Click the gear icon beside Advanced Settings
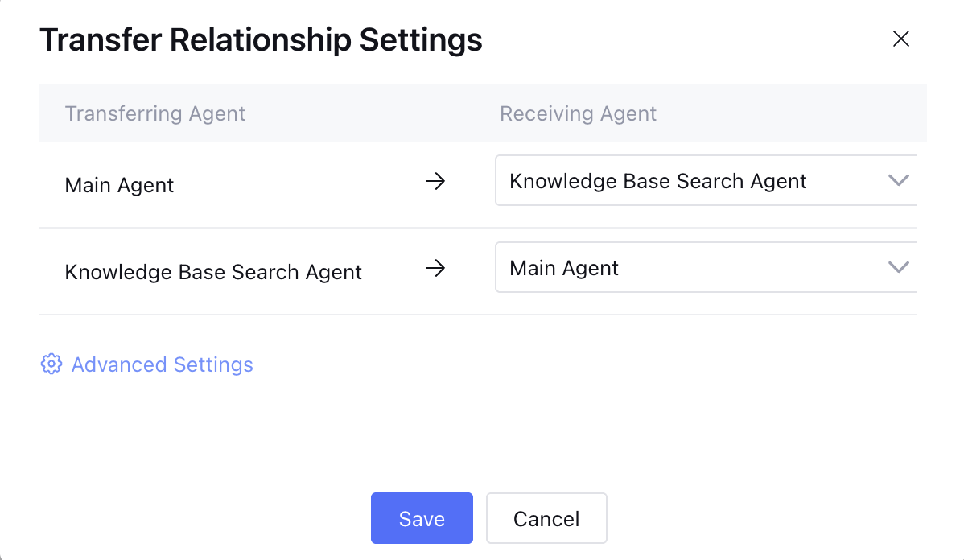964x560 pixels. click(x=51, y=364)
